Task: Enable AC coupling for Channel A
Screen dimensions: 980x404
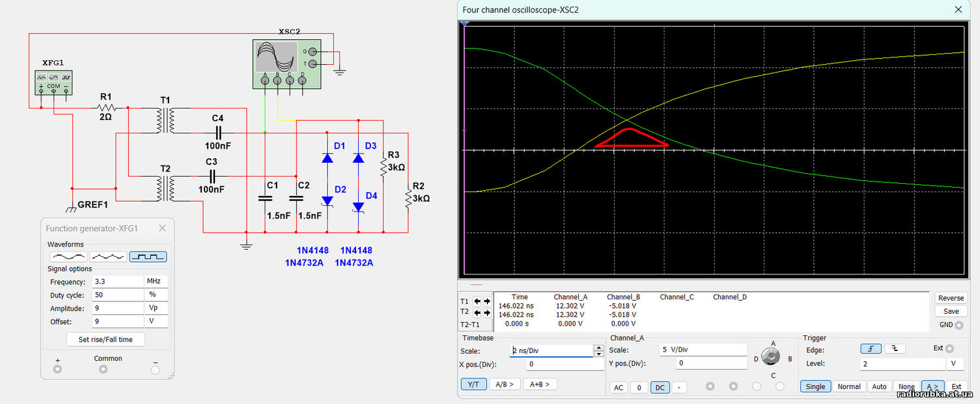Action: tap(618, 388)
